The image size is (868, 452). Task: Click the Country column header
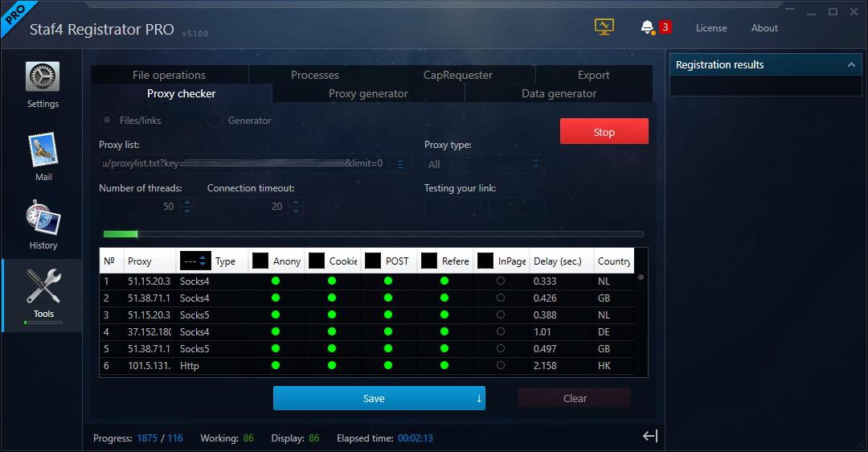click(614, 261)
